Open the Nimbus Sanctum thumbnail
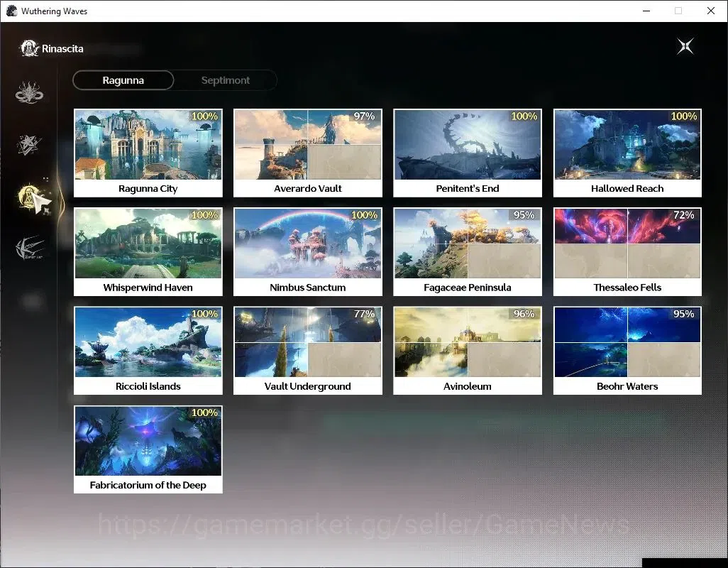Viewport: 728px width, 568px height. coord(308,252)
